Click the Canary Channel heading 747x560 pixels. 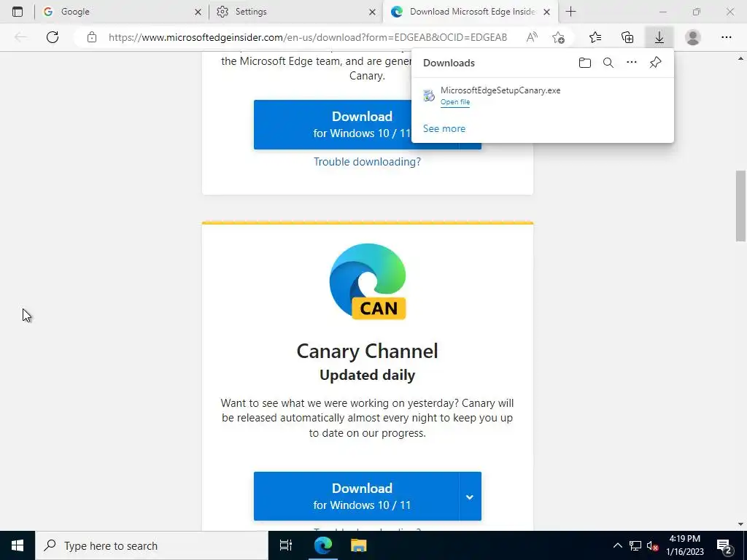click(368, 351)
